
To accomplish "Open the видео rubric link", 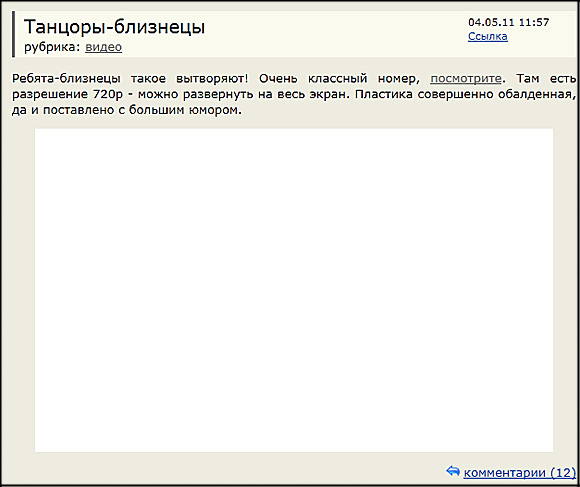I will (x=104, y=47).
